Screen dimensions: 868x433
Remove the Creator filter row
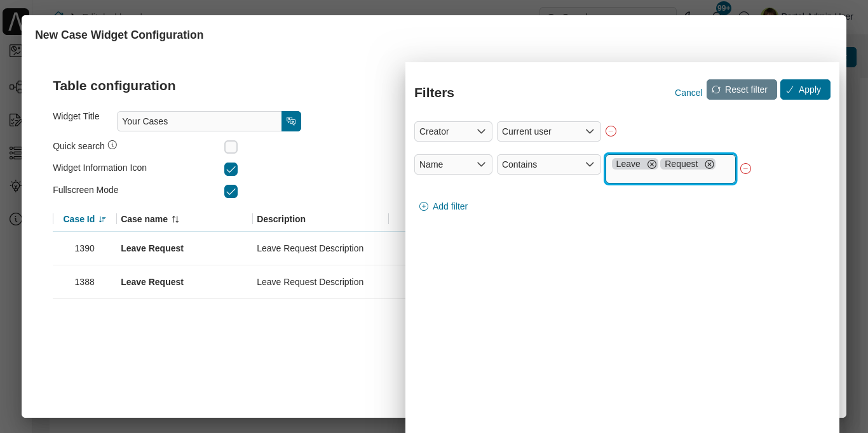pos(611,131)
